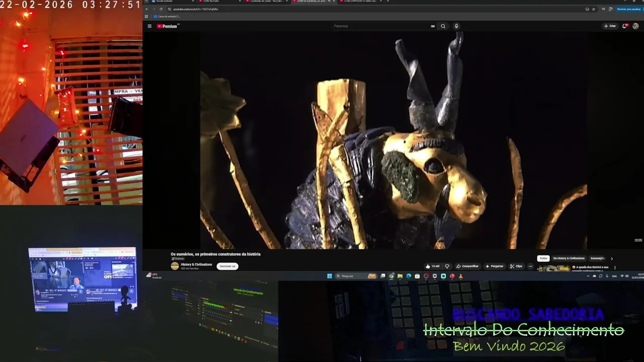Open the YouTube account avatar menu

(x=636, y=26)
